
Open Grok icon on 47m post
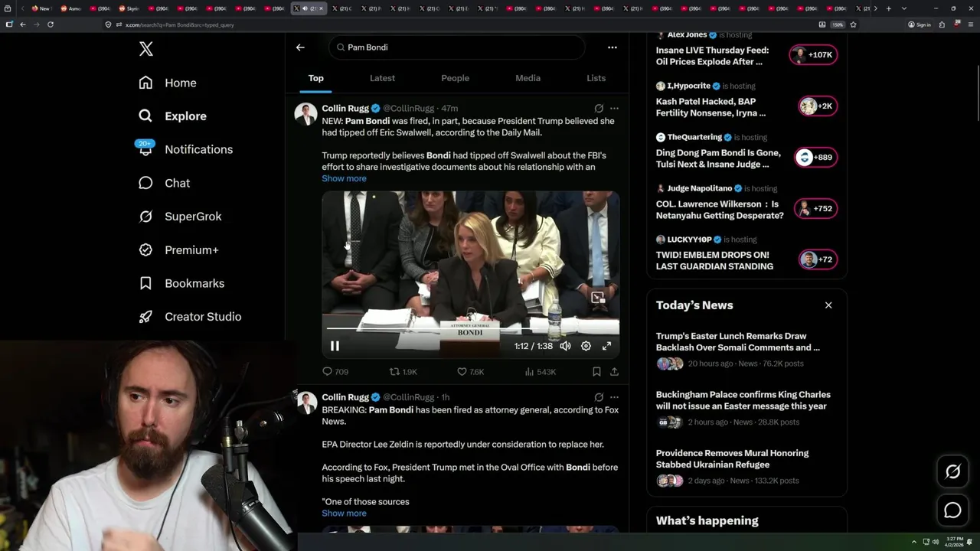[599, 109]
